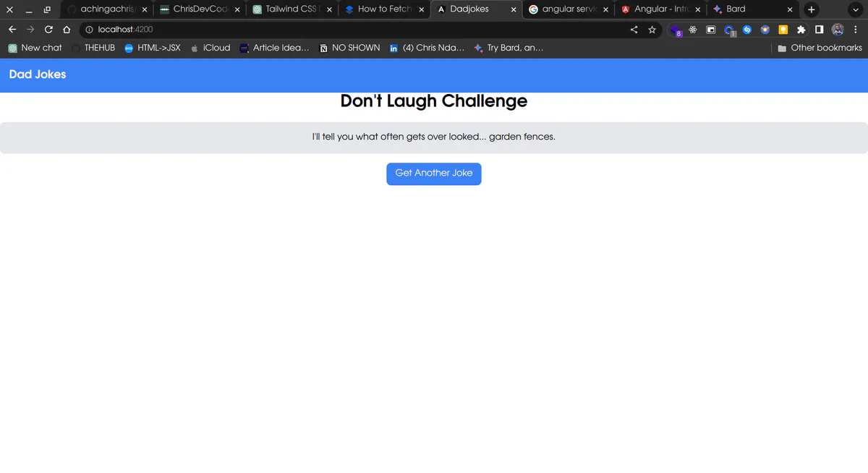Image resolution: width=868 pixels, height=473 pixels.
Task: Toggle the browser side panel
Action: (x=819, y=30)
